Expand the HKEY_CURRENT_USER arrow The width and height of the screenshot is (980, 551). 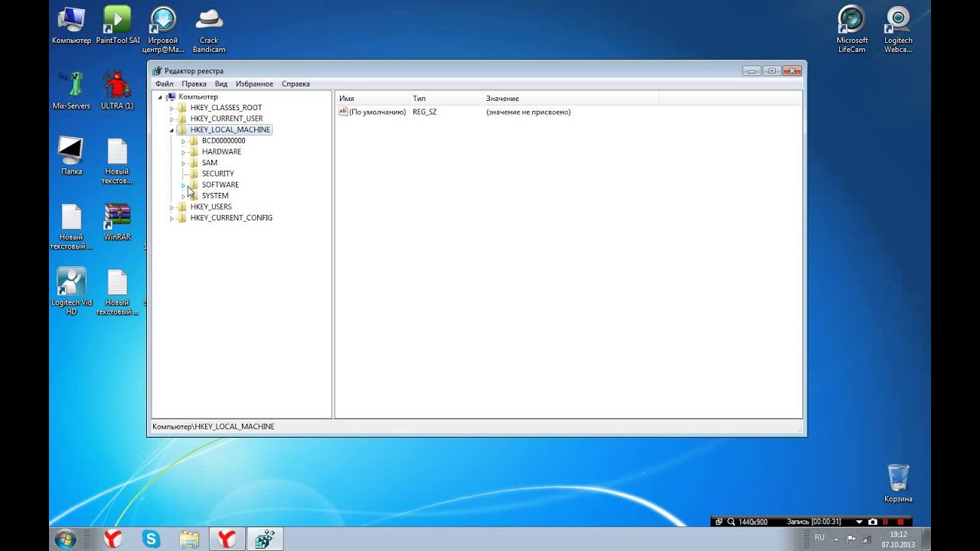171,119
